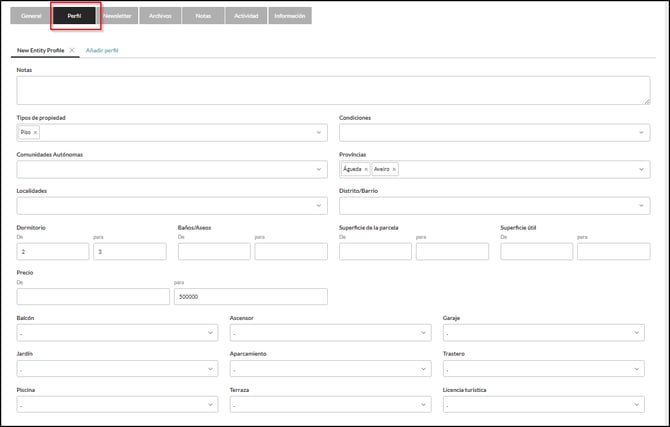
Task: Open the Garaje selector
Action: 543,333
